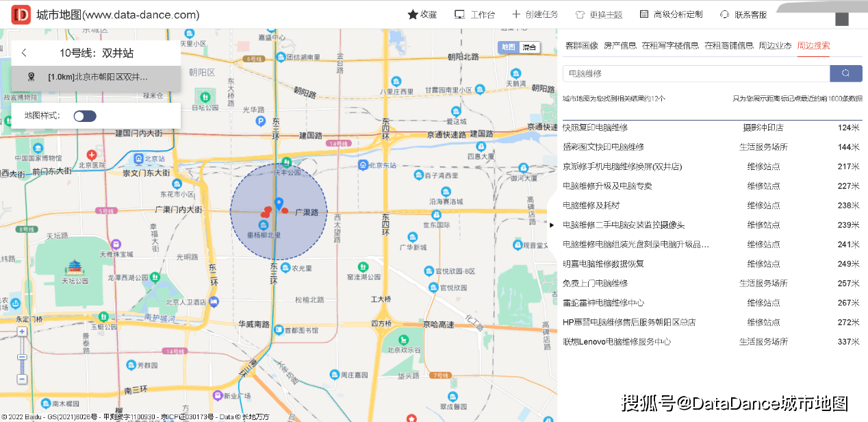Switch map to 地图 view
The width and height of the screenshot is (868, 422).
click(x=508, y=47)
